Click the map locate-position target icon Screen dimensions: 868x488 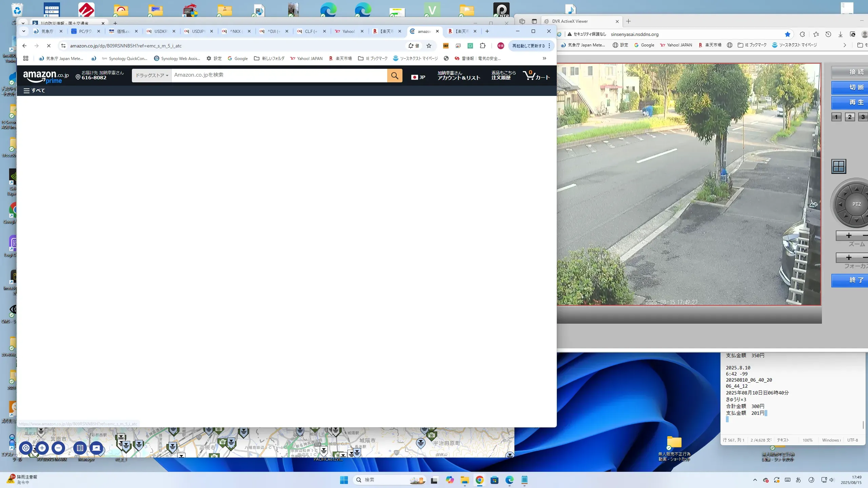26,448
